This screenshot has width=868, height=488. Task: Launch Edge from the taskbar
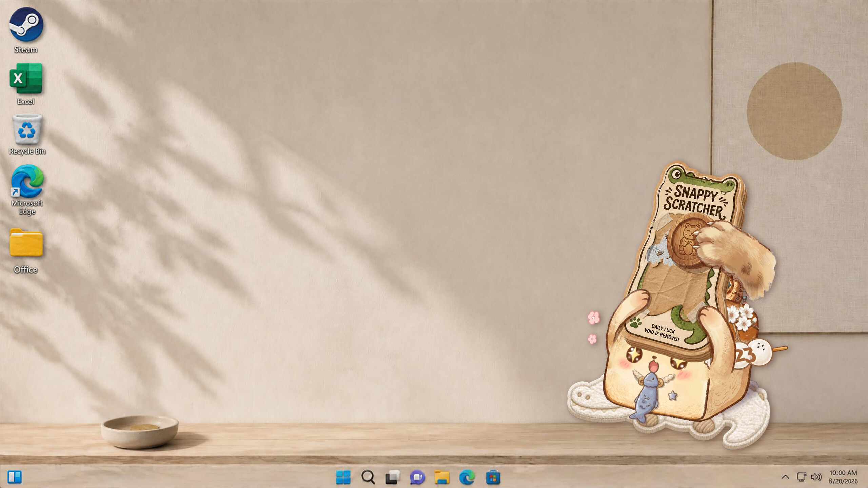click(x=467, y=477)
